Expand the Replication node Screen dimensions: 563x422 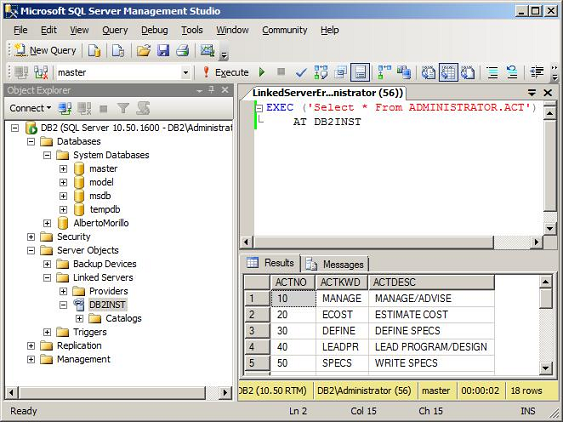[x=31, y=346]
